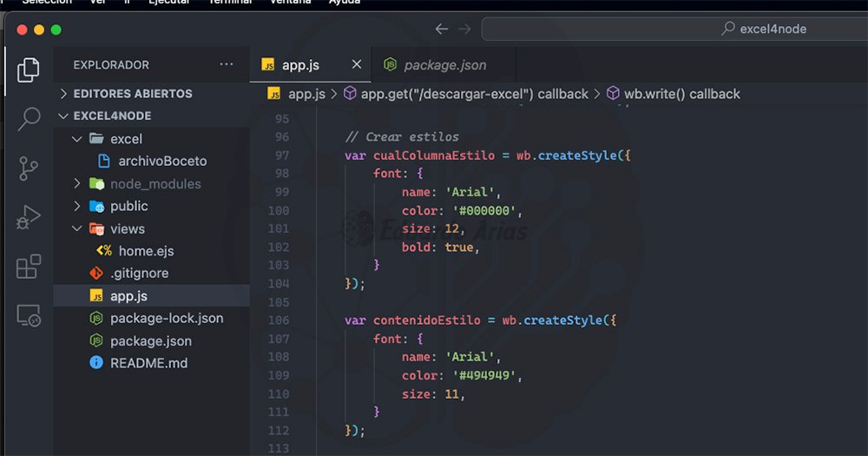Click the archivoBoceto file icon

pos(103,161)
